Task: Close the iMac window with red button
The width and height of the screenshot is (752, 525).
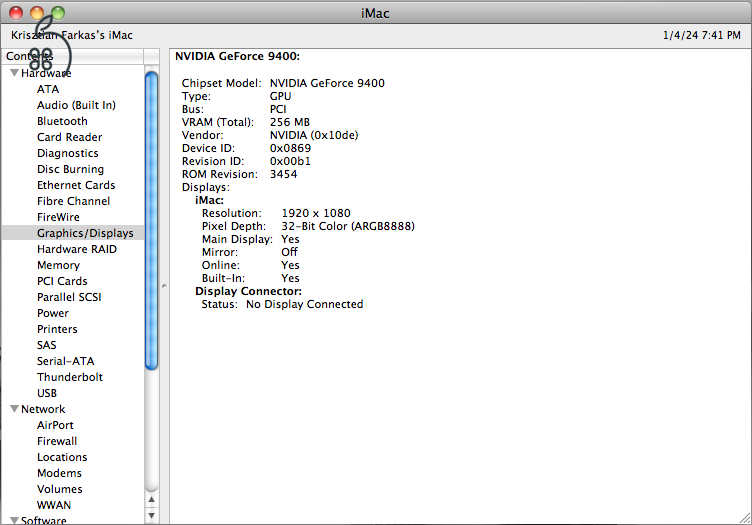Action: click(x=16, y=13)
